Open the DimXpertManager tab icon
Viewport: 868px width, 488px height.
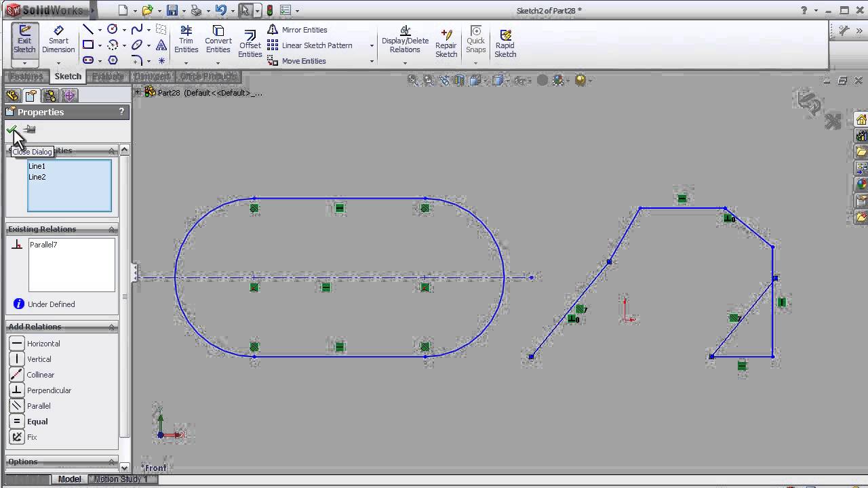click(x=69, y=96)
